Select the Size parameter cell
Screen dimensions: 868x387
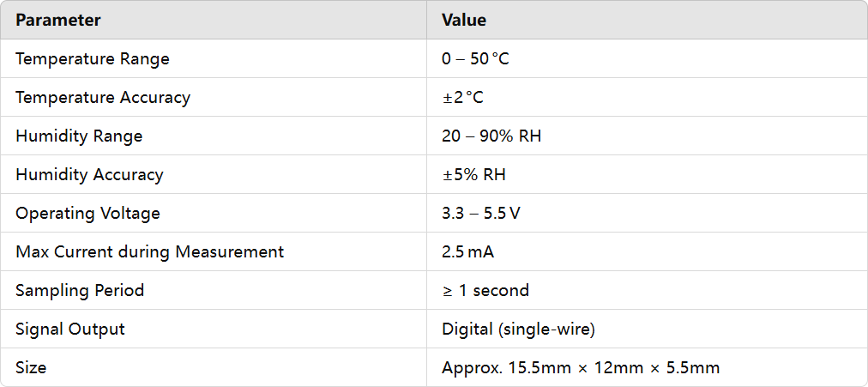(31, 367)
